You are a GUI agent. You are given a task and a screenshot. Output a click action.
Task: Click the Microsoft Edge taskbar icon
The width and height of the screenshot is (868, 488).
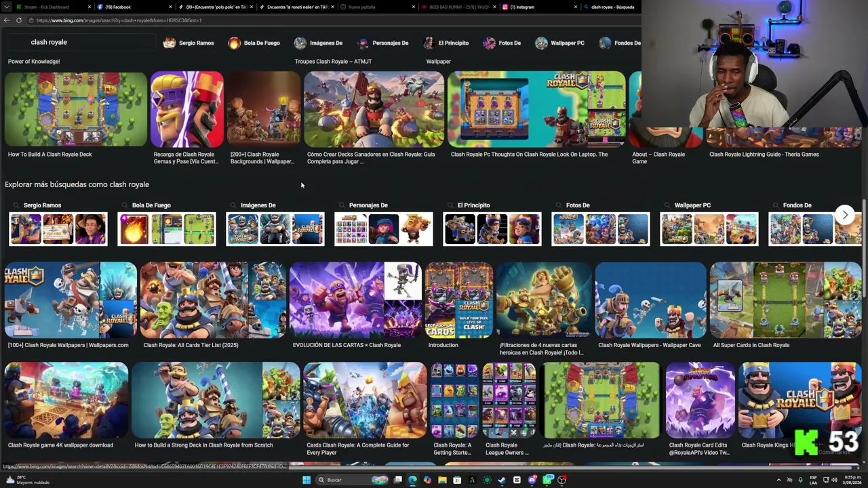(x=412, y=480)
